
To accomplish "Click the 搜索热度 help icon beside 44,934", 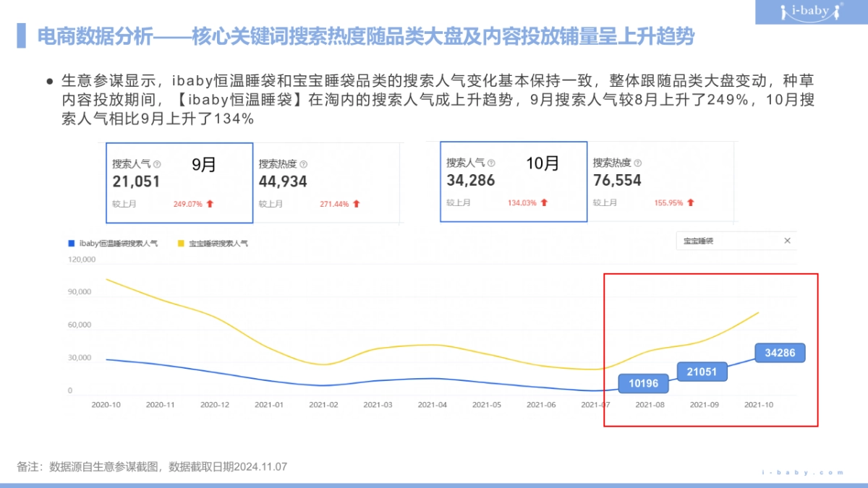I will (303, 165).
